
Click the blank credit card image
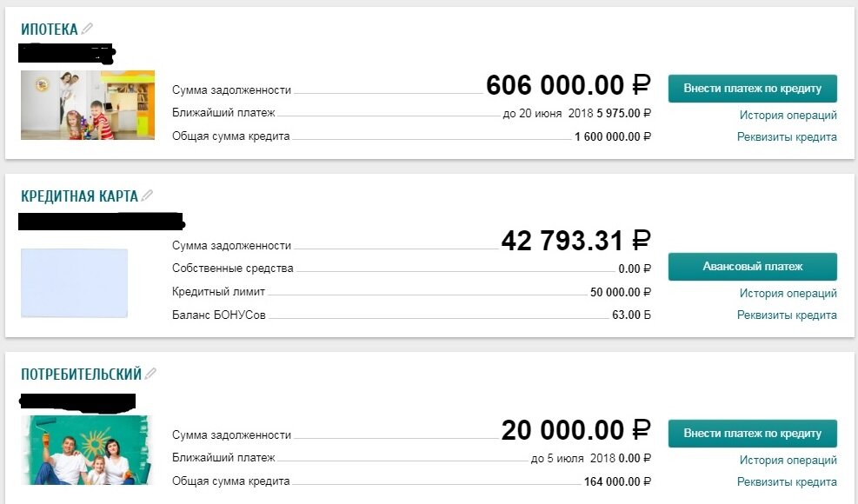coord(75,283)
